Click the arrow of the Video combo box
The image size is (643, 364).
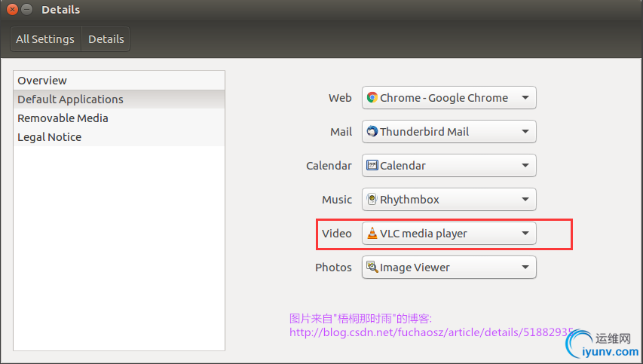pyautogui.click(x=525, y=233)
